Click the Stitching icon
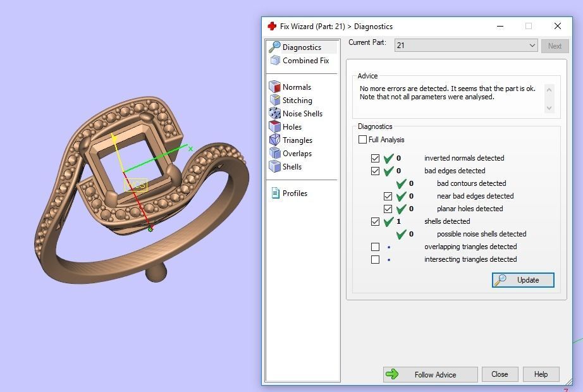 [275, 100]
